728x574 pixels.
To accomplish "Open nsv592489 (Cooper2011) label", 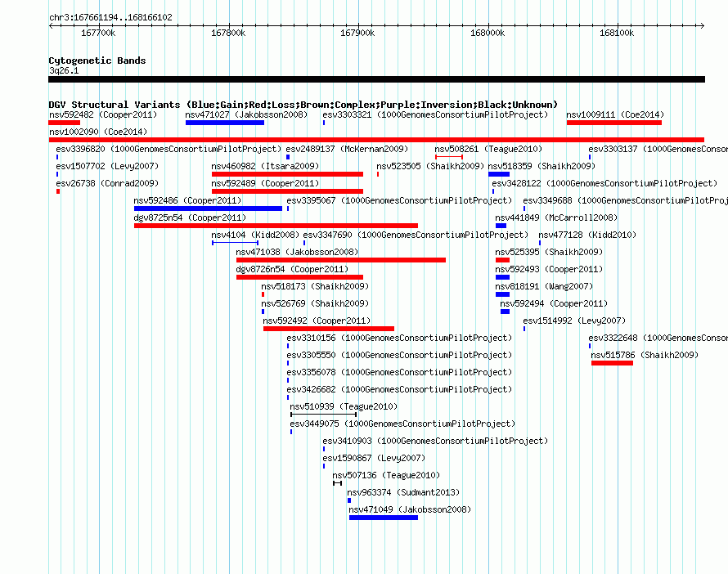I will coord(265,183).
